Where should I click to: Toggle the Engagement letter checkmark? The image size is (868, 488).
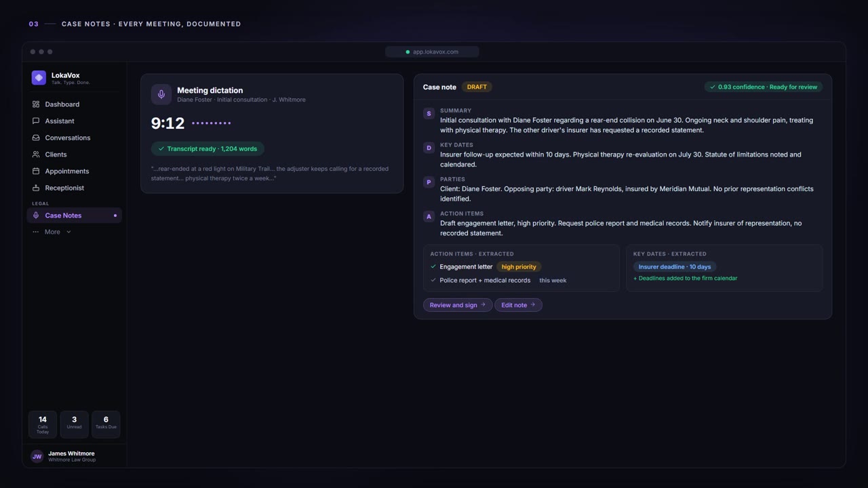(433, 266)
